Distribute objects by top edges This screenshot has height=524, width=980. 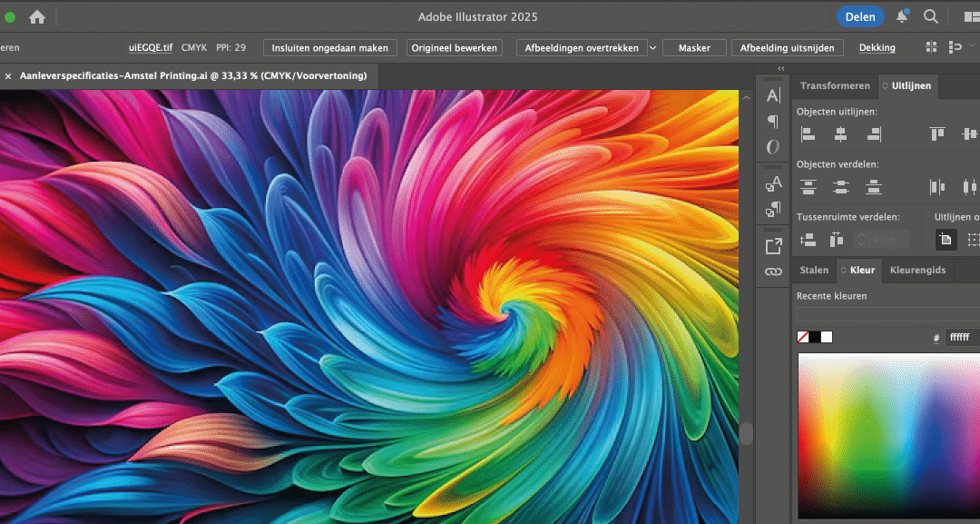click(x=808, y=186)
